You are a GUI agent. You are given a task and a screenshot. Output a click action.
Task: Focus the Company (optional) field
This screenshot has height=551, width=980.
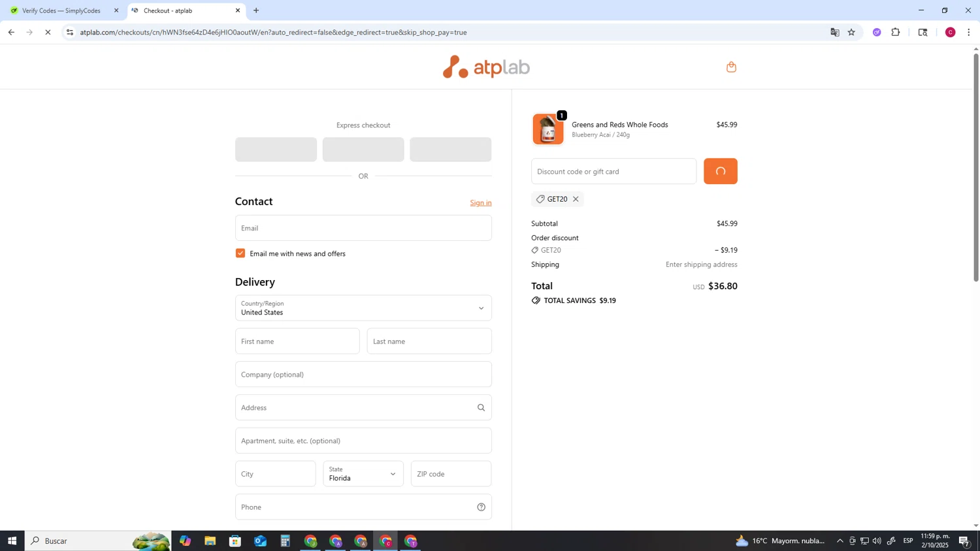363,375
